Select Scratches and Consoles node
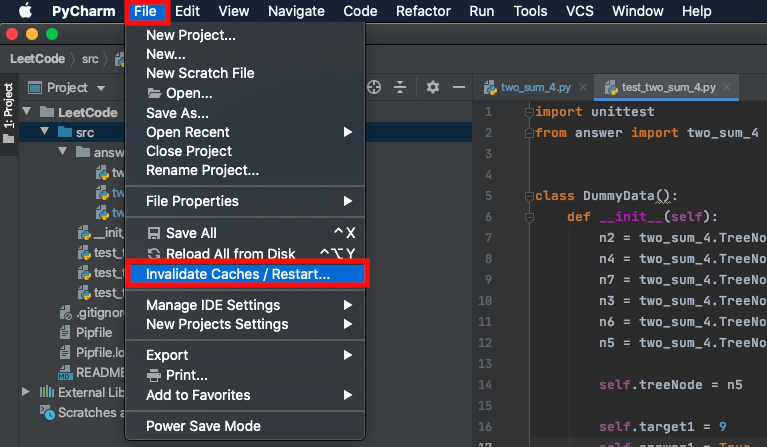This screenshot has height=447, width=767. click(x=82, y=413)
